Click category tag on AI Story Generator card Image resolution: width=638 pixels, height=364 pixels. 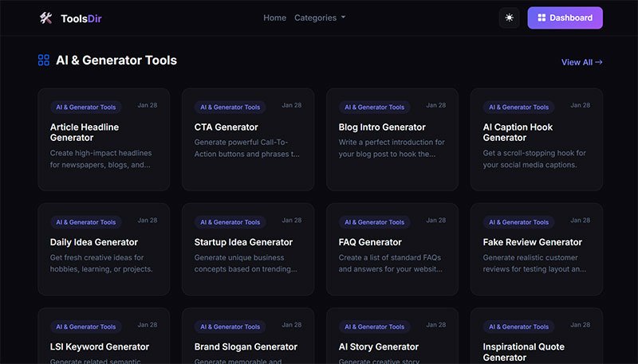point(374,327)
